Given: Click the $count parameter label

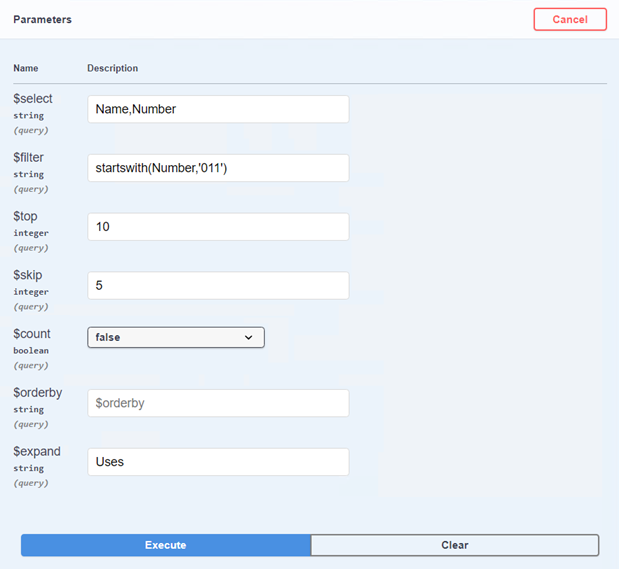Looking at the screenshot, I should click(32, 334).
